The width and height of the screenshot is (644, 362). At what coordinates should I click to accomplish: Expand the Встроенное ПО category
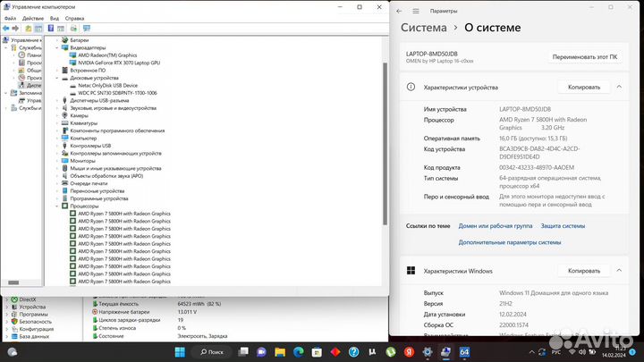pos(57,71)
